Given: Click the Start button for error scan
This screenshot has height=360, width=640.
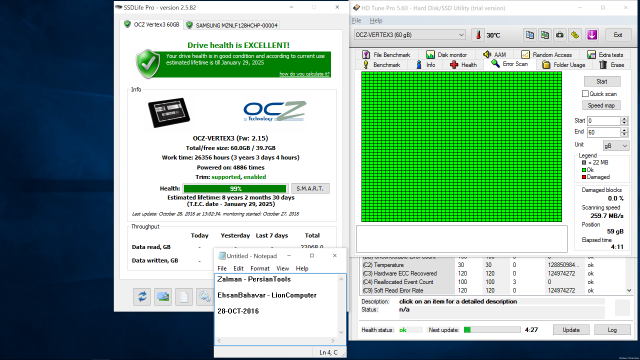Looking at the screenshot, I should click(602, 82).
